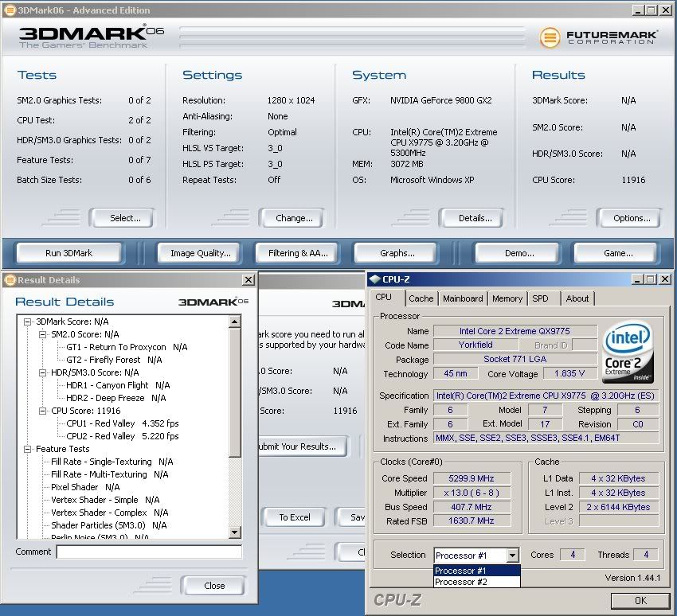
Task: Collapse the CPU Score tree node
Action: 42,411
